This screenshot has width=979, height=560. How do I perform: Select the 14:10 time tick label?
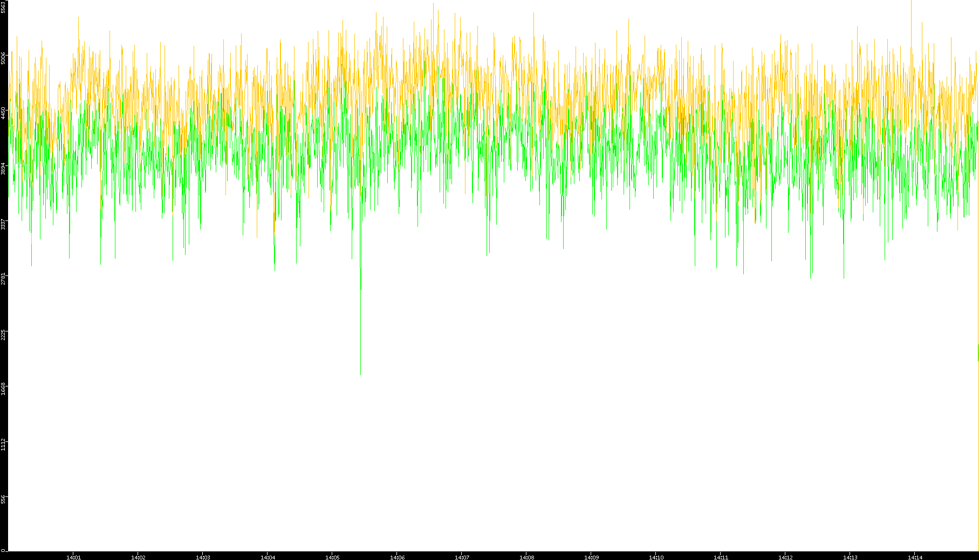pyautogui.click(x=656, y=557)
